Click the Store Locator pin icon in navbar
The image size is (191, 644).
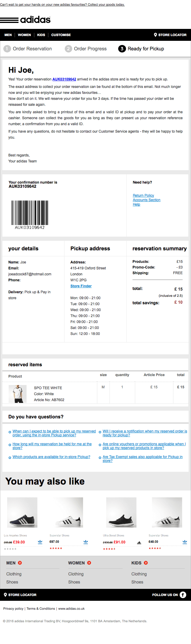click(x=155, y=35)
